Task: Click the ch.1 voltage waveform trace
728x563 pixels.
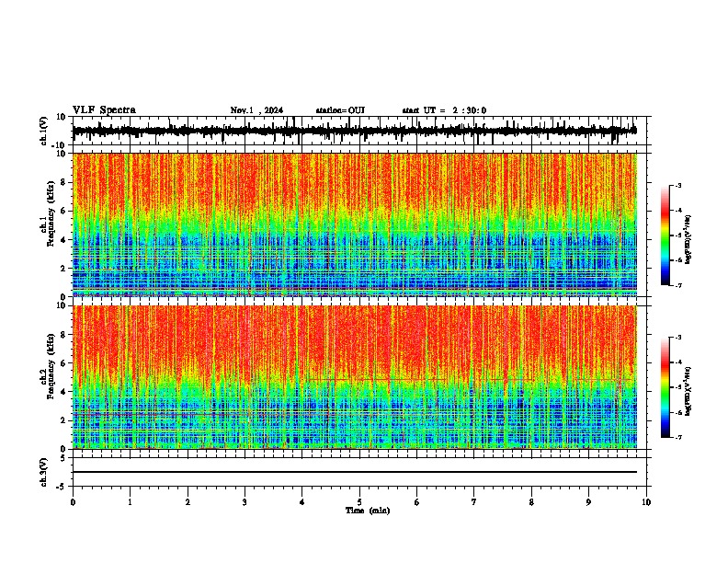Action: pos(354,131)
